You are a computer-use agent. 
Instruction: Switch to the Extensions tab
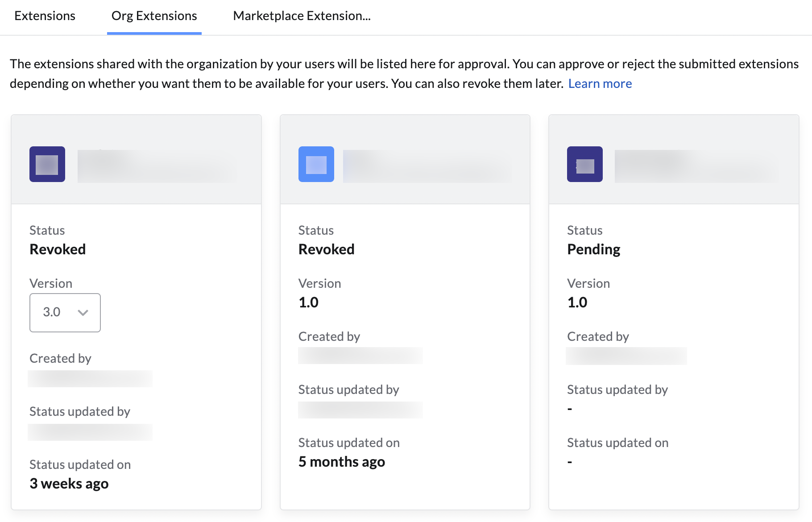(x=45, y=16)
